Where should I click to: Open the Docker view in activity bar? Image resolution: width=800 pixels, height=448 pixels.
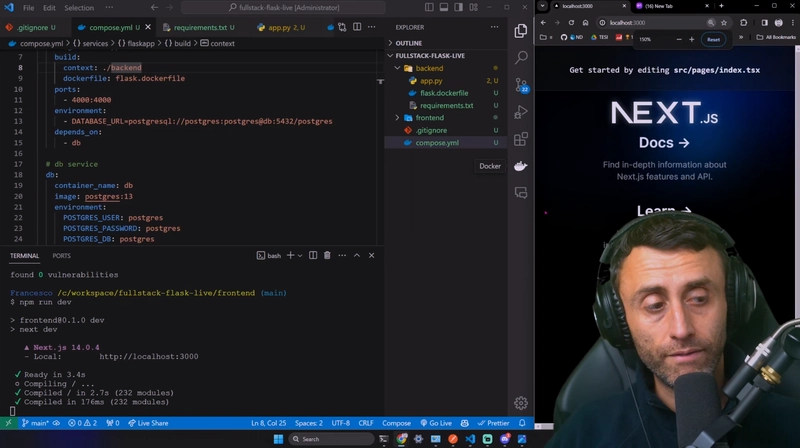[520, 166]
